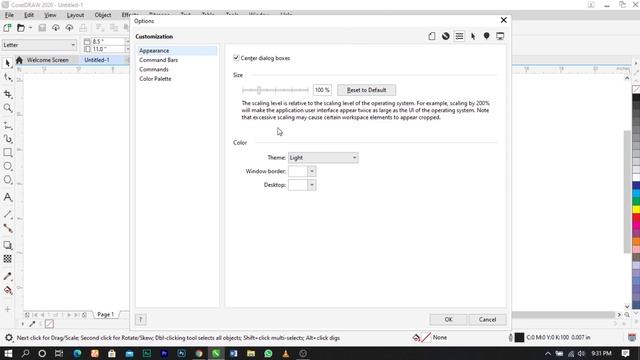Switch to the Welcome Screen tab

tap(47, 60)
